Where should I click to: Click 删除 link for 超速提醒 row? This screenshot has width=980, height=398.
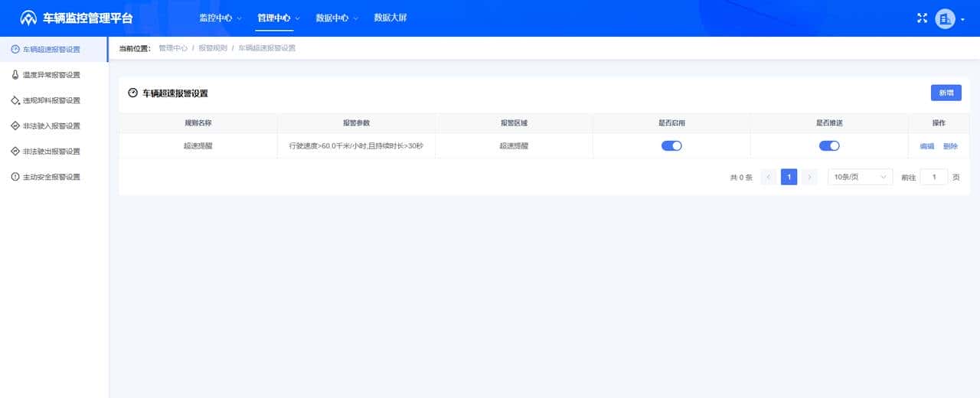pos(950,146)
